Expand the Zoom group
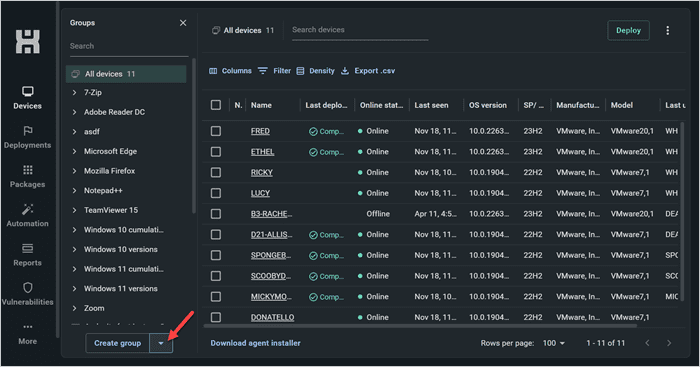Viewport: 700px width, 367px height. [x=74, y=309]
